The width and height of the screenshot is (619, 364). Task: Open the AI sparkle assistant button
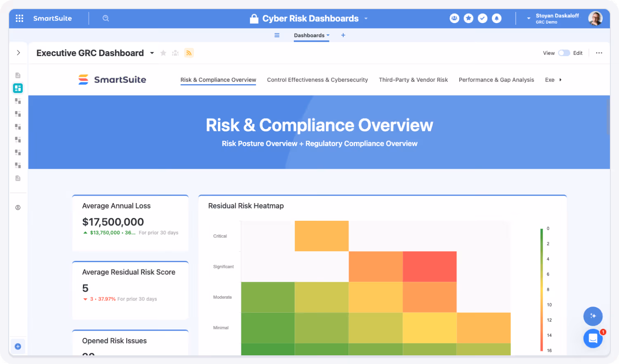pos(593,316)
